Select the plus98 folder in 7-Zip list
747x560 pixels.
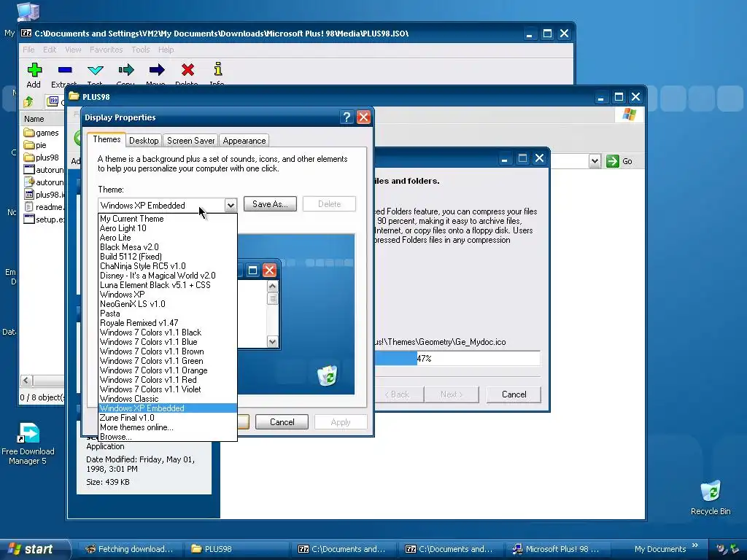coord(41,157)
